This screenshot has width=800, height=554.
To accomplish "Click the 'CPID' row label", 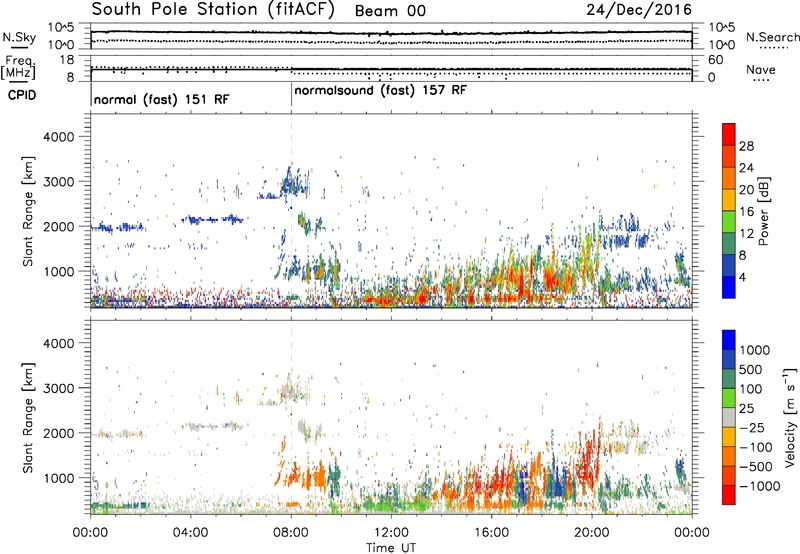I will (x=22, y=95).
